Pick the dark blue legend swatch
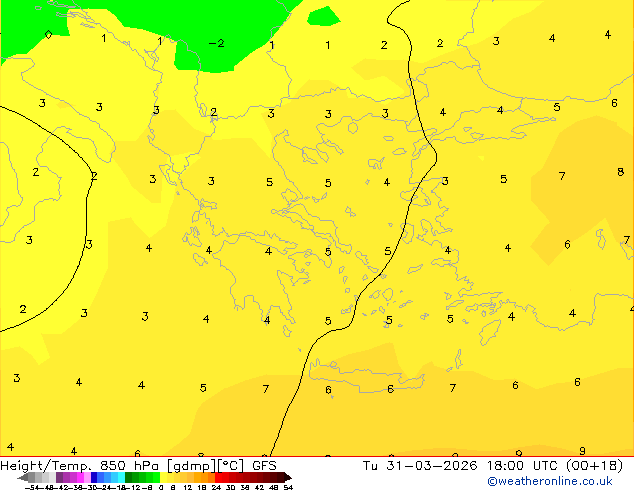 [94, 477]
